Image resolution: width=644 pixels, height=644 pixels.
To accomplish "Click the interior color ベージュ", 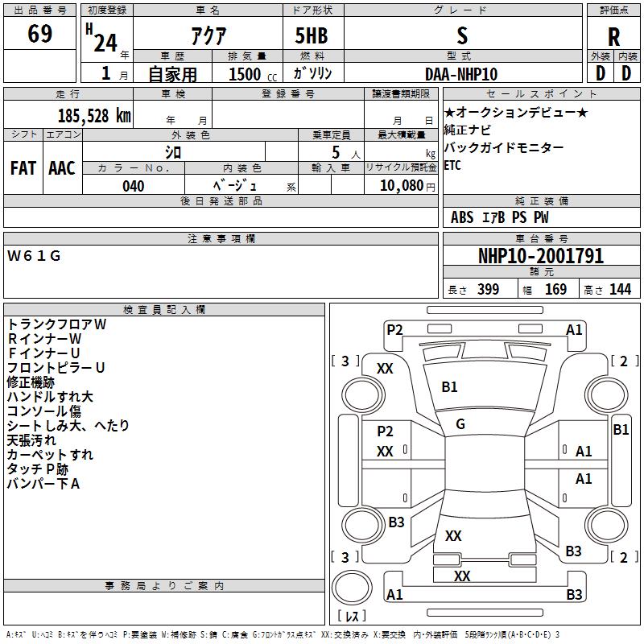I will (235, 186).
